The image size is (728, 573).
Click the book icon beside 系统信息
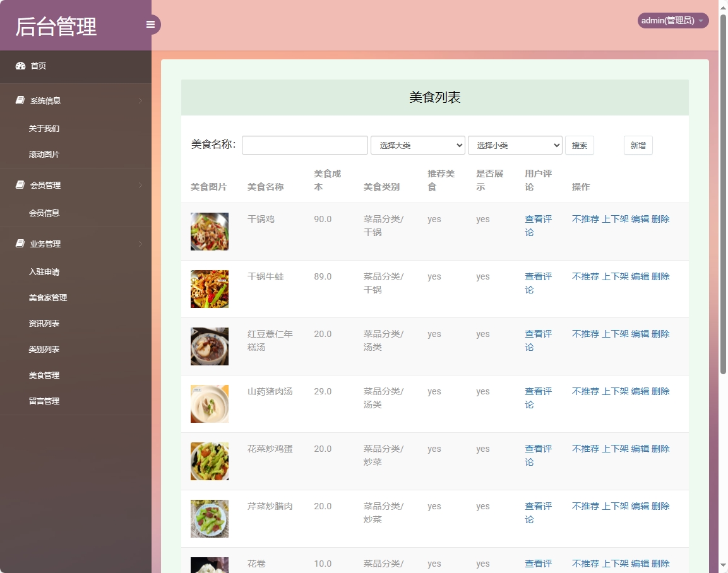(x=20, y=100)
